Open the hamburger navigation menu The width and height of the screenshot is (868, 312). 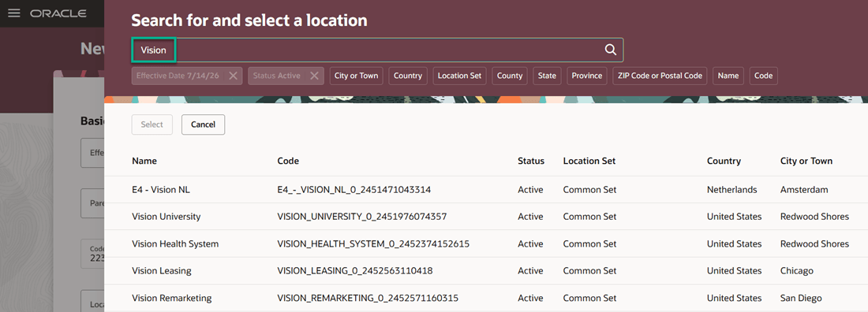click(14, 13)
